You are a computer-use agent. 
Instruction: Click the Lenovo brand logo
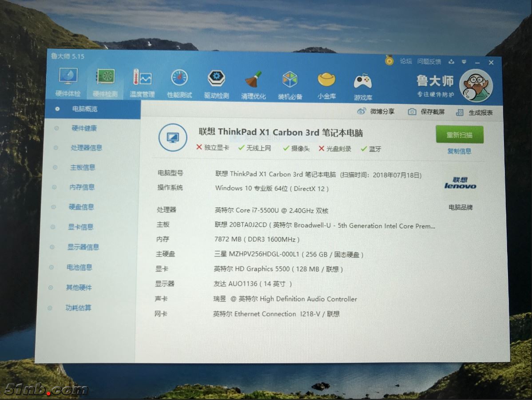pos(460,183)
